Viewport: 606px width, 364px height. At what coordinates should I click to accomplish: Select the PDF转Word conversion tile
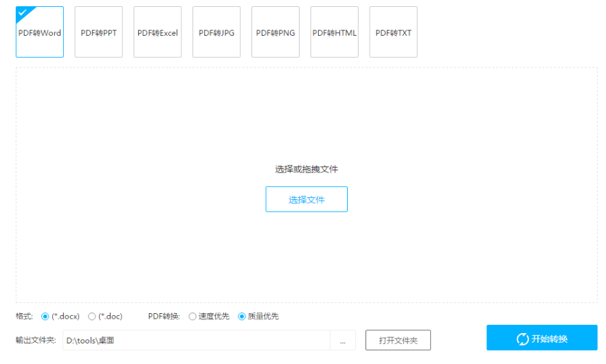click(40, 32)
